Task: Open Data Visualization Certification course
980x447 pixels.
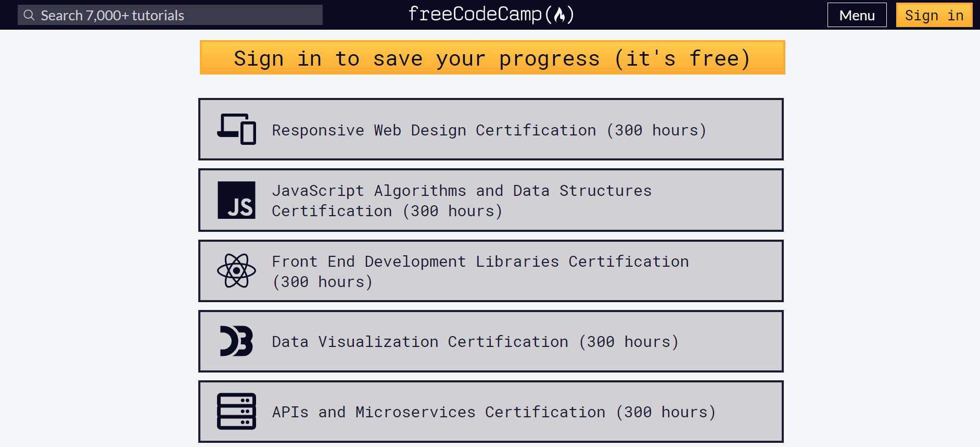Action: coord(491,341)
